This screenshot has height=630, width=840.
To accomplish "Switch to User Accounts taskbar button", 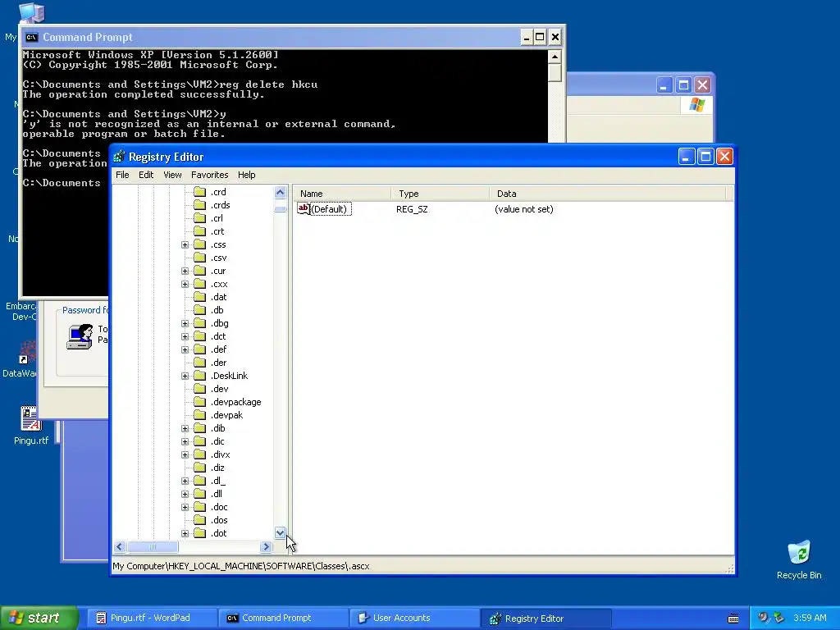I will 414,619.
